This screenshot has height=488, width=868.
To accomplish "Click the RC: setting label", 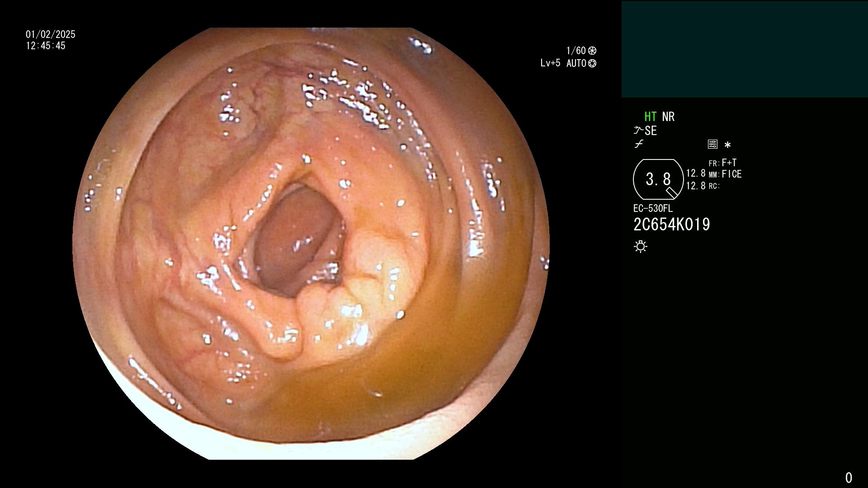I will (714, 186).
